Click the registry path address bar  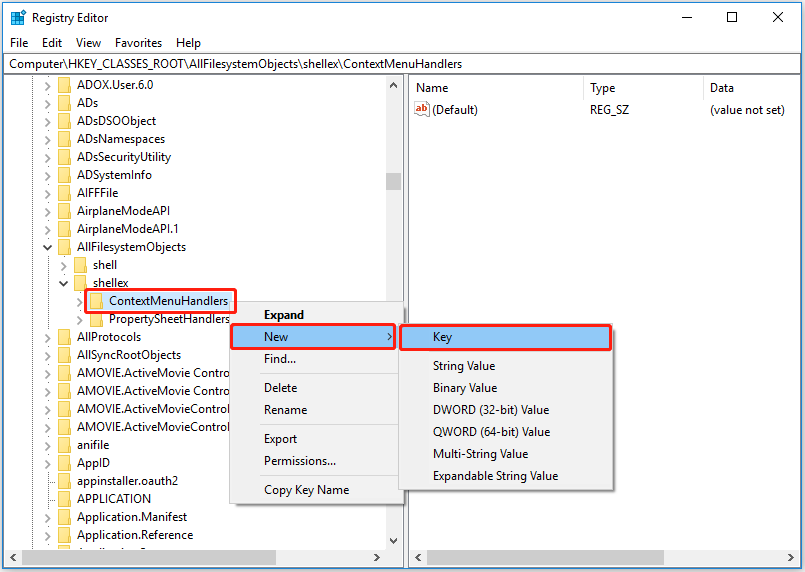(x=400, y=64)
